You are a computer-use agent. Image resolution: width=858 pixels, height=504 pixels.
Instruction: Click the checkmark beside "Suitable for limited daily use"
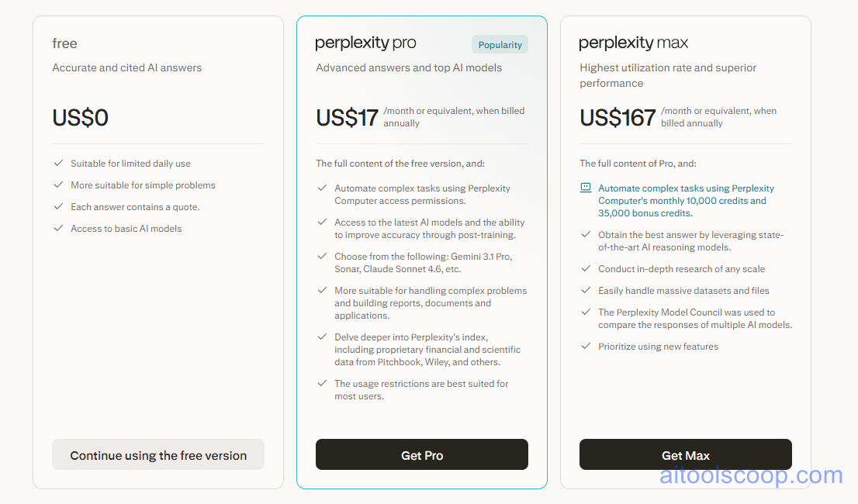pyautogui.click(x=58, y=163)
